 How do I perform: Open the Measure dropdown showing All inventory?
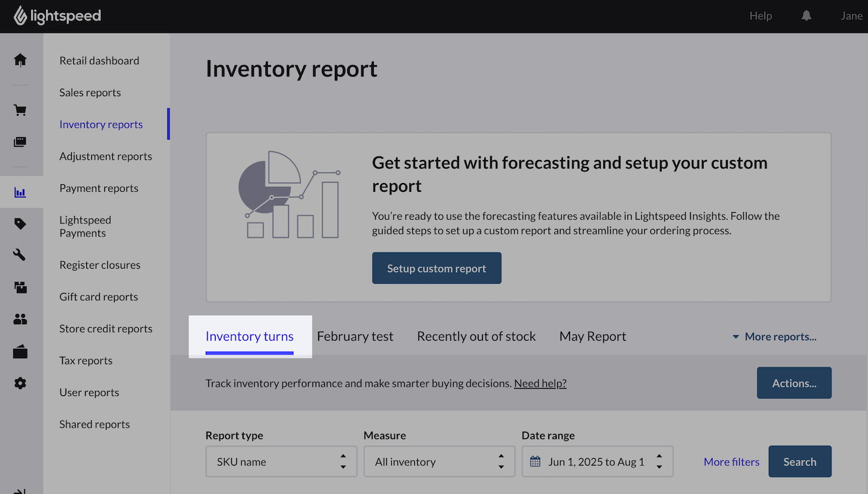click(x=439, y=461)
